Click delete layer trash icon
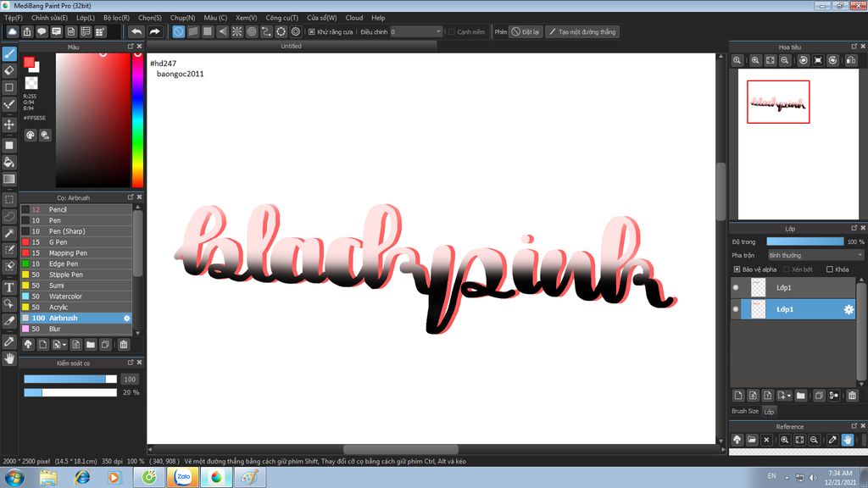Image resolution: width=868 pixels, height=488 pixels. coord(852,395)
